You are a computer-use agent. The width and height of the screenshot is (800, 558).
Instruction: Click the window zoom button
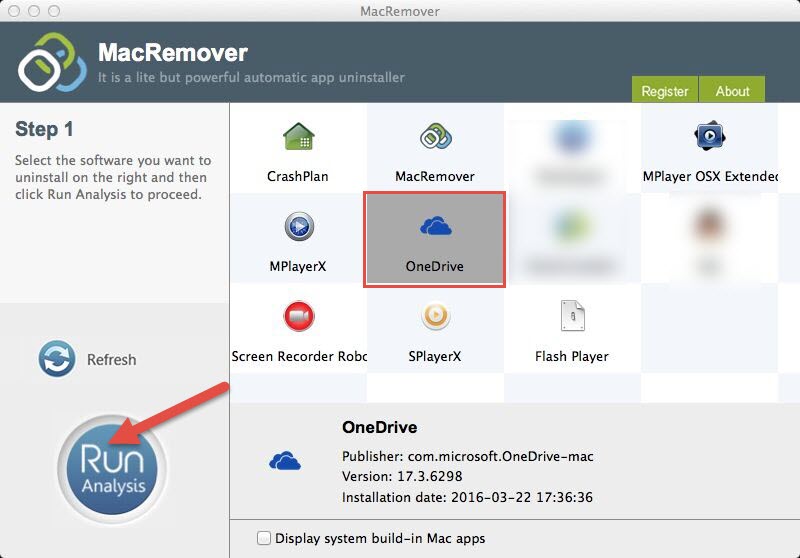click(54, 11)
